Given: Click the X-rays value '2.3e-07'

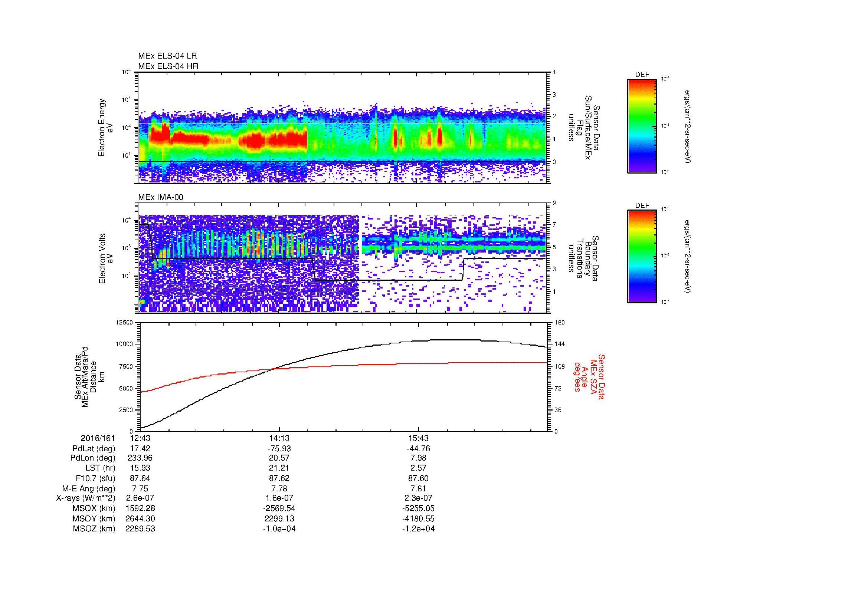Looking at the screenshot, I should point(418,498).
